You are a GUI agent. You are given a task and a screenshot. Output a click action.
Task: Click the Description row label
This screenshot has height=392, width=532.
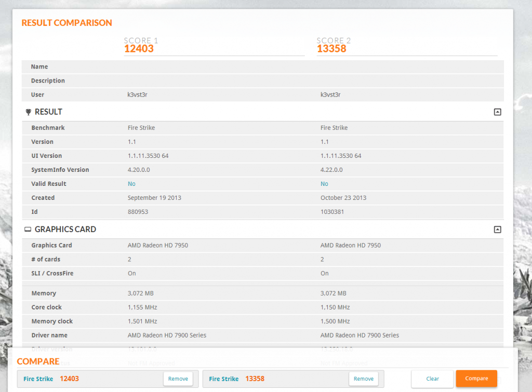coord(48,80)
